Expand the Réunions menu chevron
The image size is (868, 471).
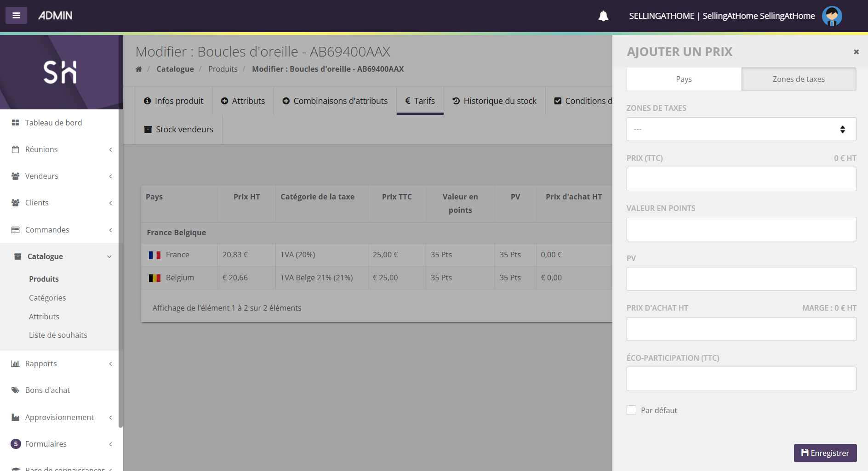point(110,150)
